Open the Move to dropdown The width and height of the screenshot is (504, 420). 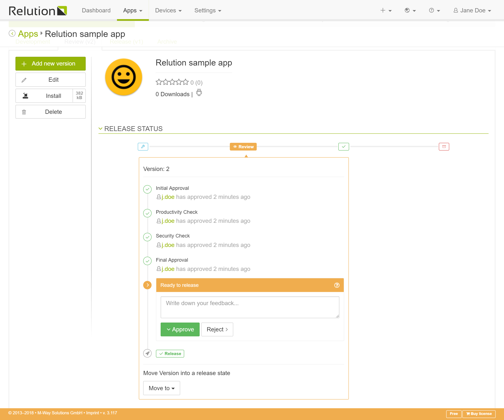[x=161, y=388]
